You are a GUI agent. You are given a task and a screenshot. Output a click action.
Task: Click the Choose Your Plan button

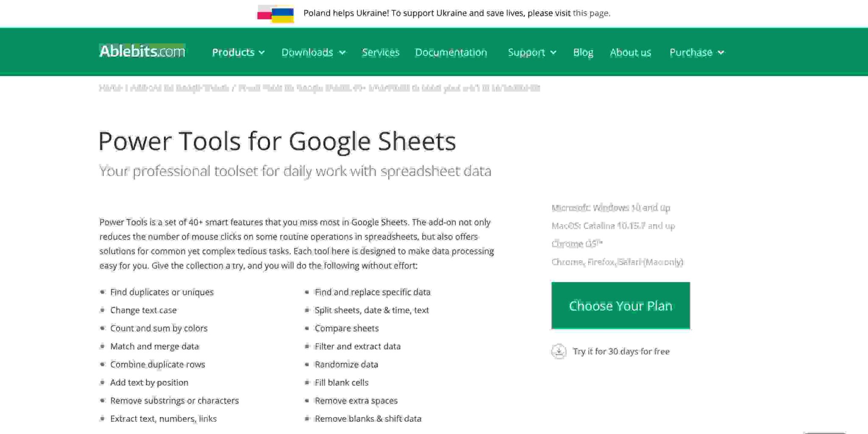620,306
